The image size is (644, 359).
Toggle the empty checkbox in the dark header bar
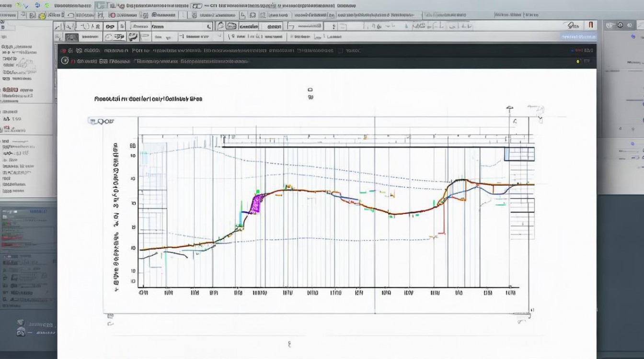(340, 50)
